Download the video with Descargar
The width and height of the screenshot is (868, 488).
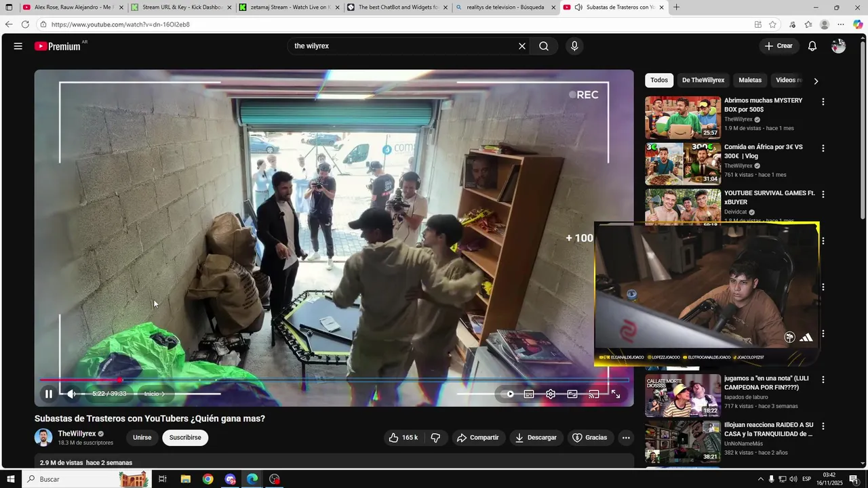536,438
